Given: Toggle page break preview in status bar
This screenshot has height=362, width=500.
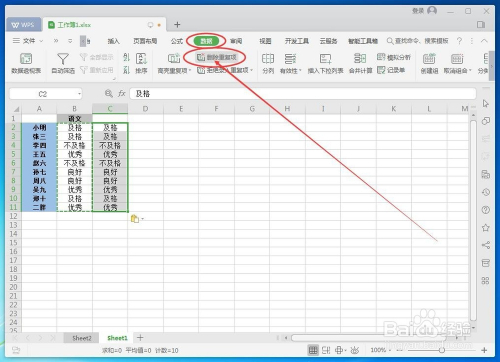Looking at the screenshot, I should click(x=326, y=350).
